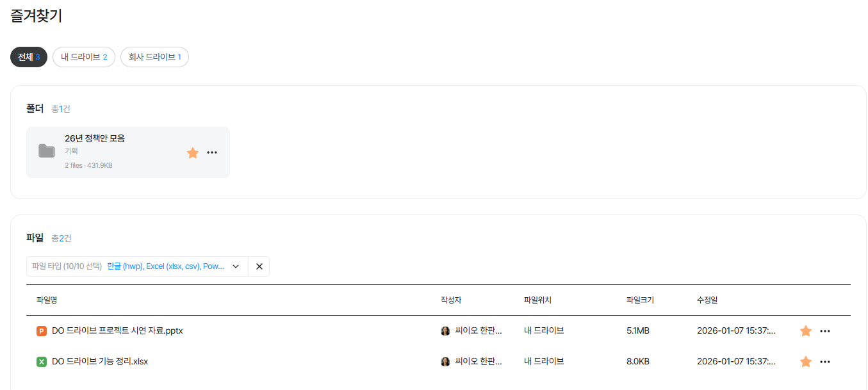Select the 전체 tab
The width and height of the screenshot is (868, 390).
pyautogui.click(x=29, y=57)
